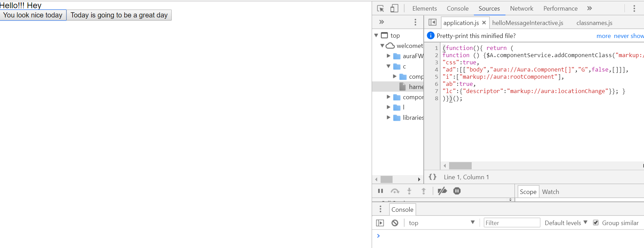Pause script execution
This screenshot has height=248, width=644.
pos(380,191)
